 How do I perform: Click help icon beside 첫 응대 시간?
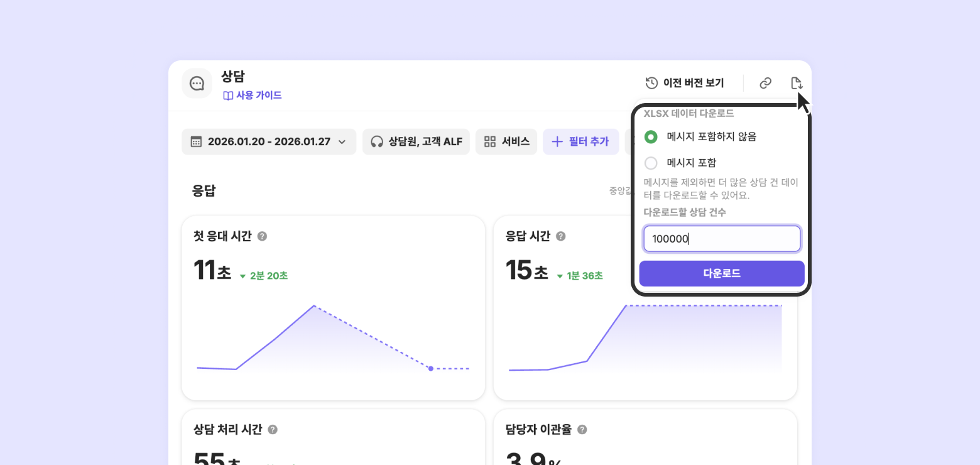(263, 236)
